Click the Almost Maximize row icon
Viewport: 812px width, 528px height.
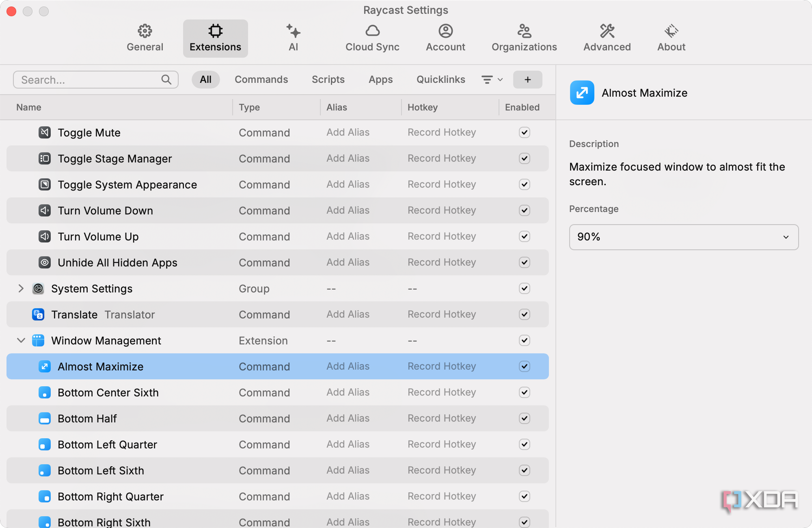(45, 366)
